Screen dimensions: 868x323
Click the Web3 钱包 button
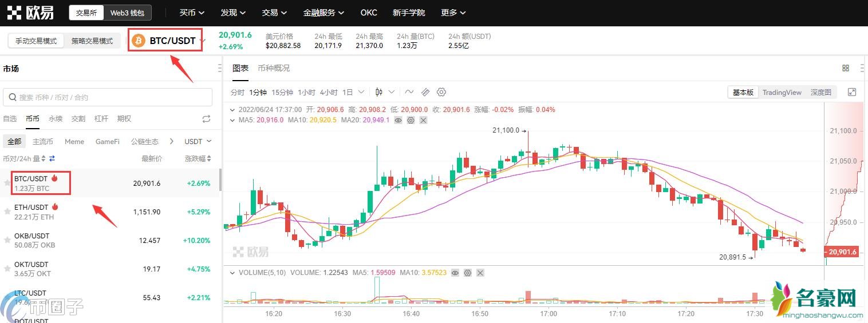coord(127,13)
